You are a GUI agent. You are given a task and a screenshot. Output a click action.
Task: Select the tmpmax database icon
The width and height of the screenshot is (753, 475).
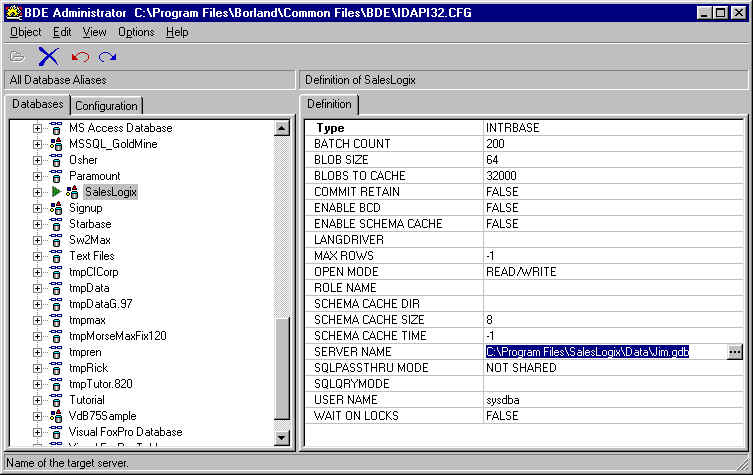coord(56,320)
